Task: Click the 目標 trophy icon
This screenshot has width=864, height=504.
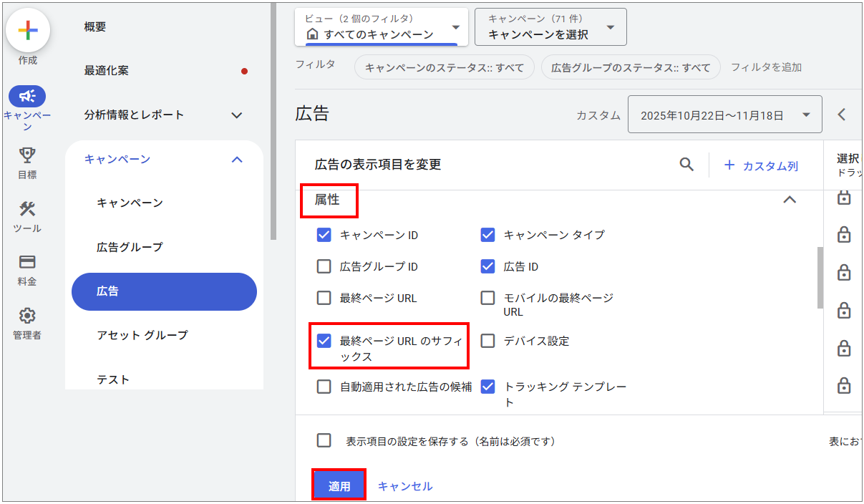Action: click(27, 155)
